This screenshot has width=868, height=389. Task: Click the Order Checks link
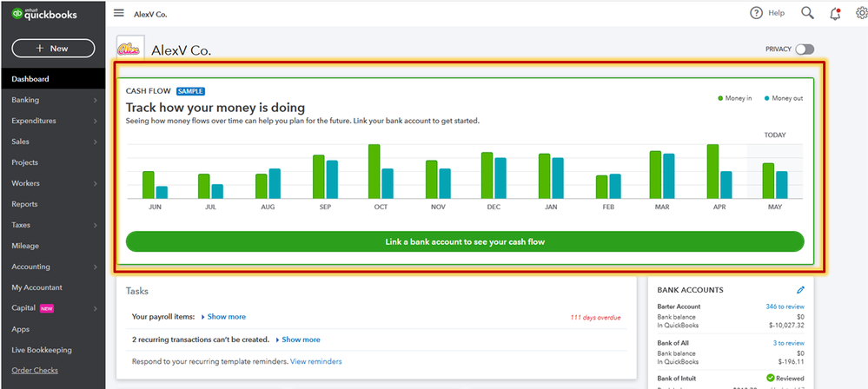(x=35, y=370)
